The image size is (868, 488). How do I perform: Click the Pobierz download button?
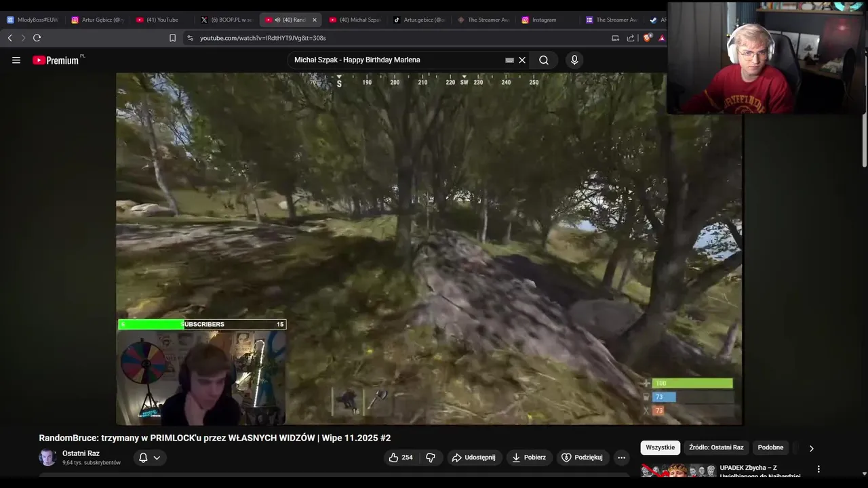pos(528,457)
